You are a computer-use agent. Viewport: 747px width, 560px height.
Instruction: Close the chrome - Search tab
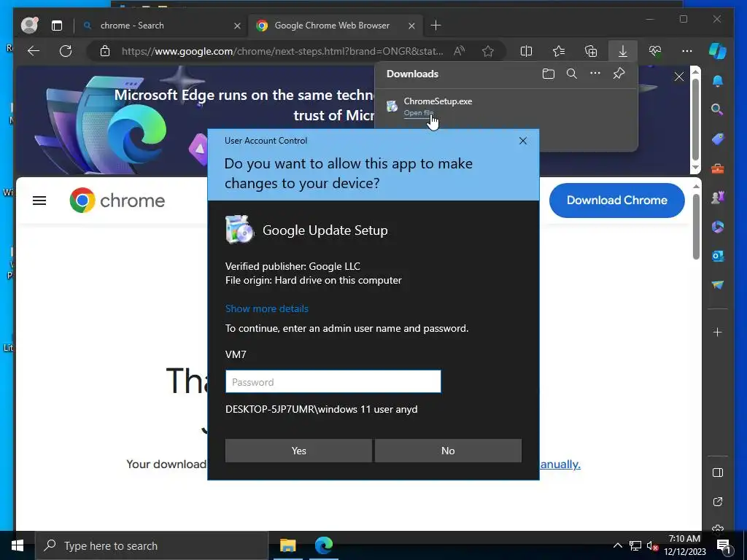pos(237,26)
